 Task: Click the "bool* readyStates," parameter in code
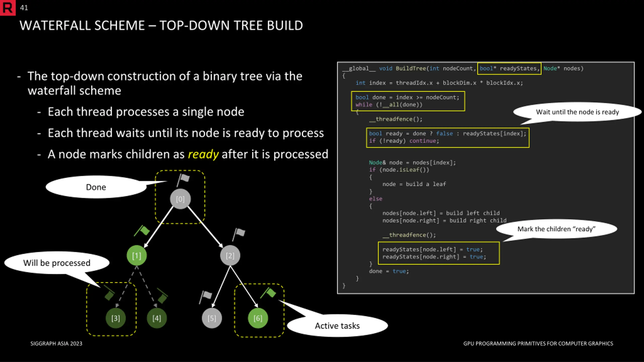509,68
